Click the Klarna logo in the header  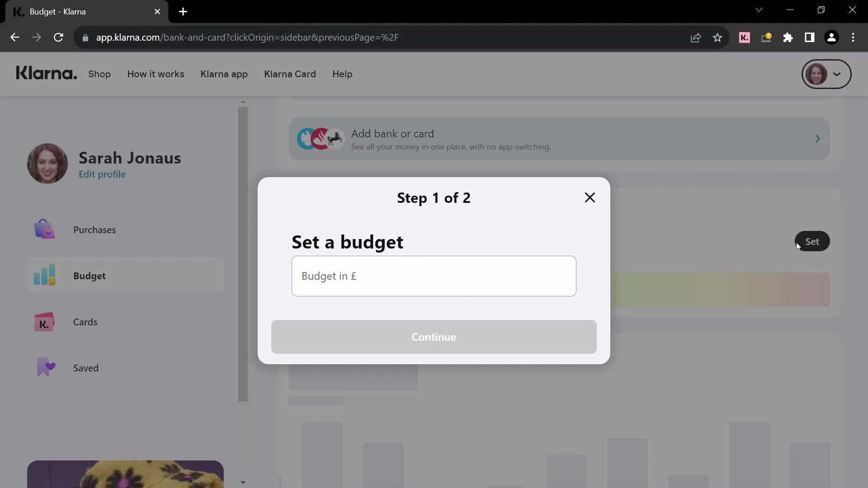click(x=46, y=74)
